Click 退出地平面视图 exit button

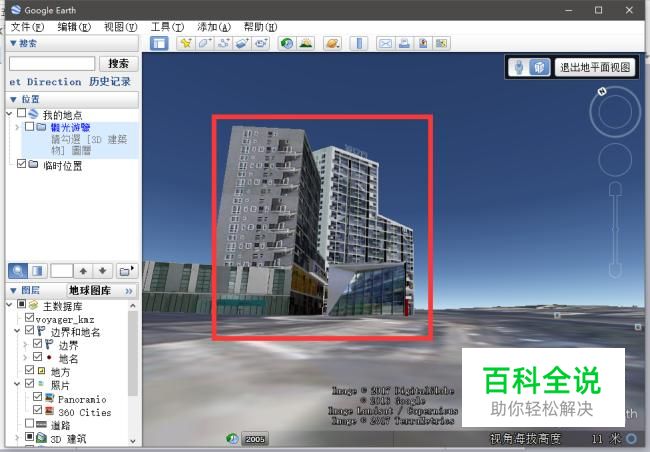[595, 67]
